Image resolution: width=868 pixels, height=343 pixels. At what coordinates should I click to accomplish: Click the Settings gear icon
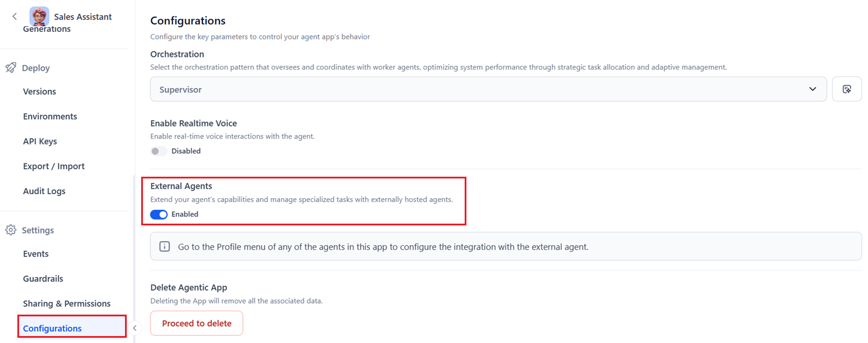[x=10, y=230]
